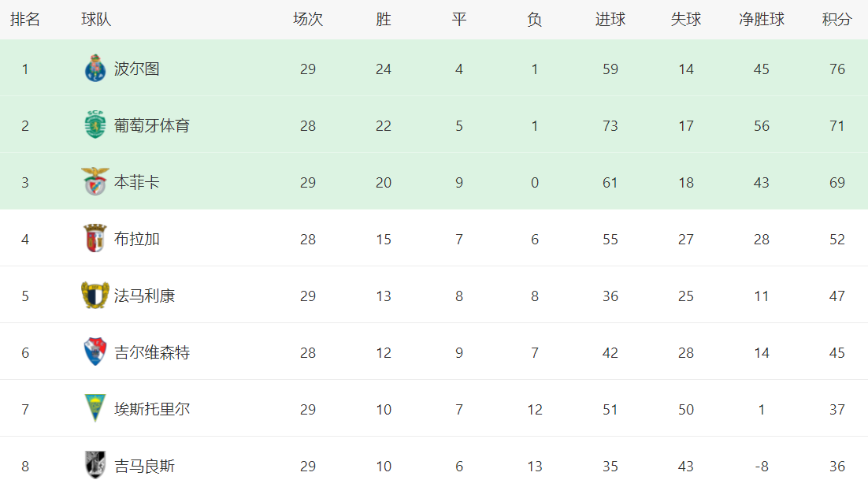Image resolution: width=868 pixels, height=491 pixels.
Task: Open the 葡萄牙体育 team name link
Action: 152,125
